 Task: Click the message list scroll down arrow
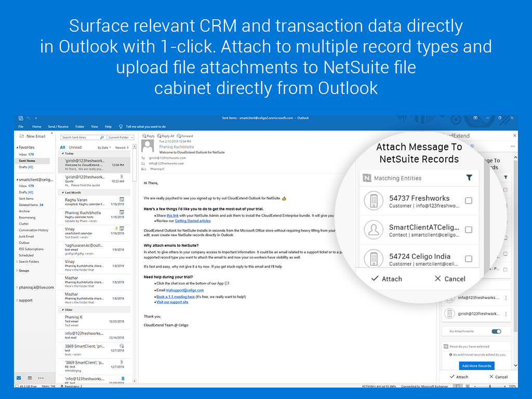coord(135,381)
